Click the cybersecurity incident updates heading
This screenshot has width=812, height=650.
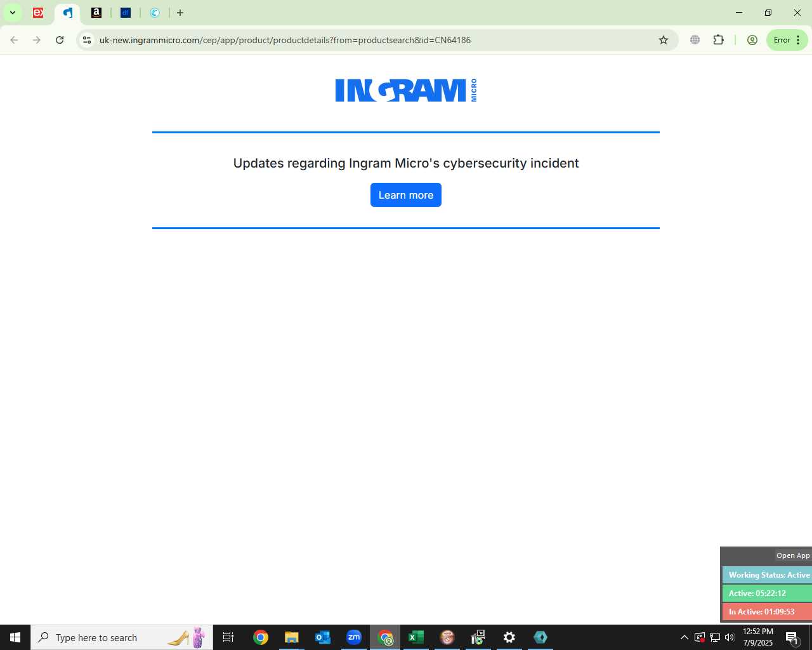click(x=406, y=163)
